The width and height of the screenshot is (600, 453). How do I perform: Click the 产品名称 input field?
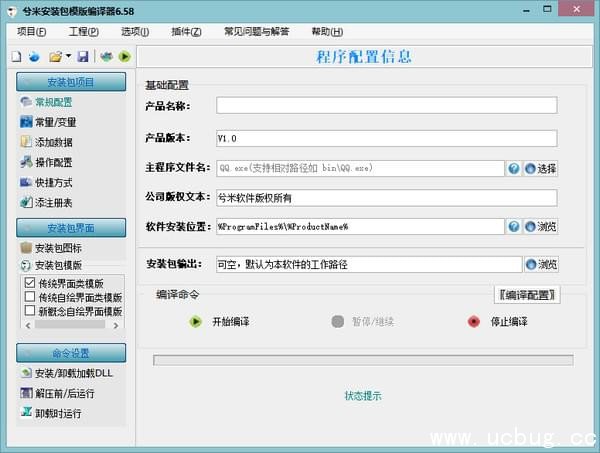(386, 105)
